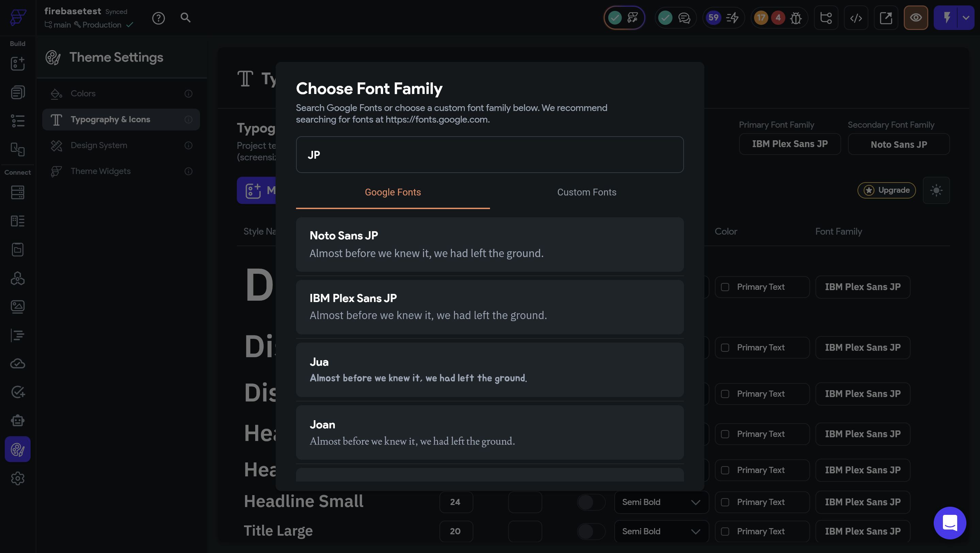Click the view code icon
Image resolution: width=980 pixels, height=553 pixels.
click(856, 18)
